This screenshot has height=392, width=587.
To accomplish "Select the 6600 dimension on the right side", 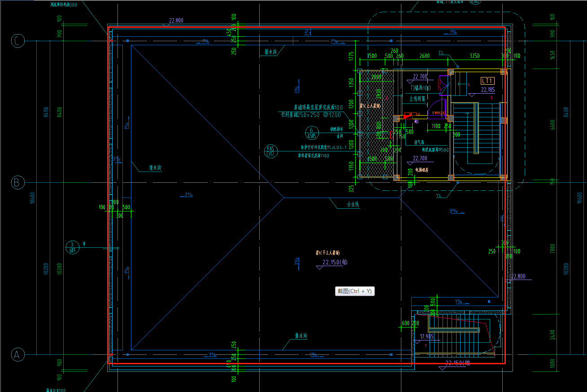I will coord(553,125).
